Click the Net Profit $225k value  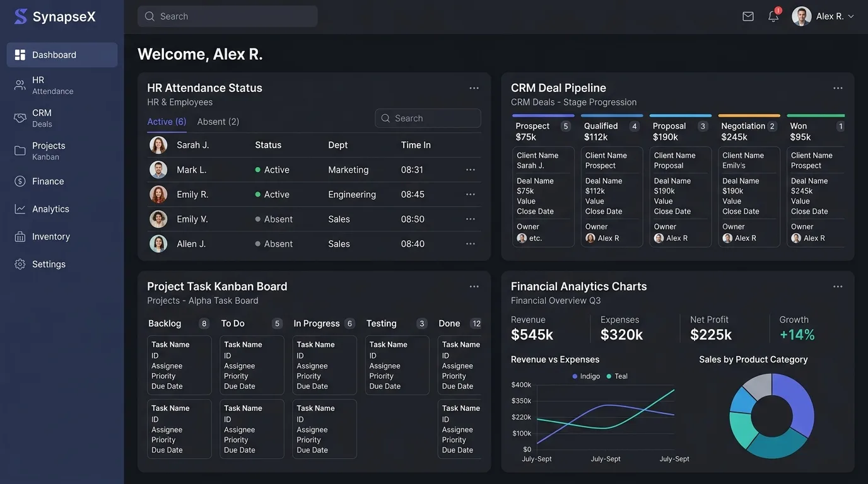tap(711, 335)
